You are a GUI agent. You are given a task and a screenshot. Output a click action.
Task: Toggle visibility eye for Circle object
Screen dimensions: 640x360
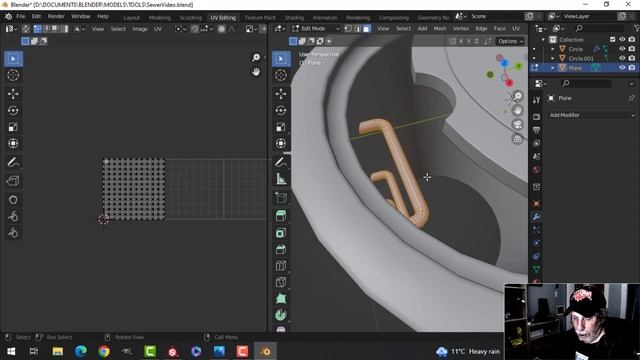tap(622, 49)
